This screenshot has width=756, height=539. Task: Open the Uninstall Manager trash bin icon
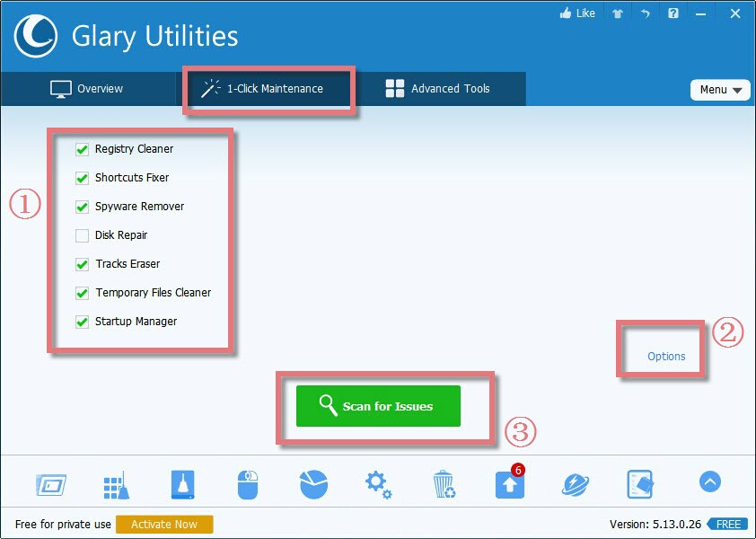[x=444, y=482]
